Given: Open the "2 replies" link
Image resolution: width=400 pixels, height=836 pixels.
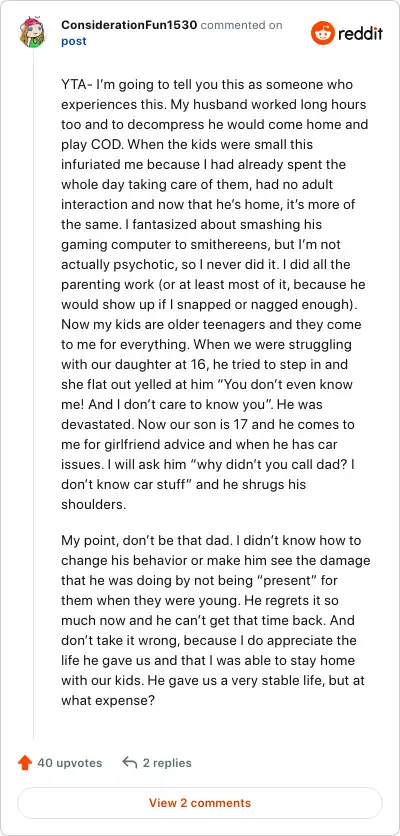Looking at the screenshot, I should click(167, 763).
